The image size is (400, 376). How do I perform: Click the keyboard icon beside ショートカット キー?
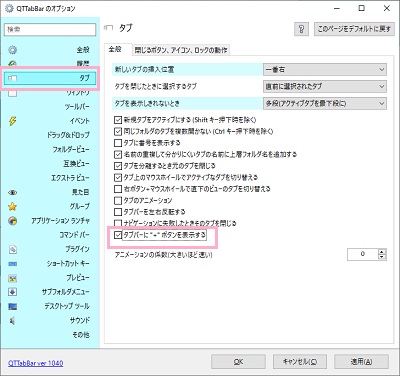pos(12,264)
